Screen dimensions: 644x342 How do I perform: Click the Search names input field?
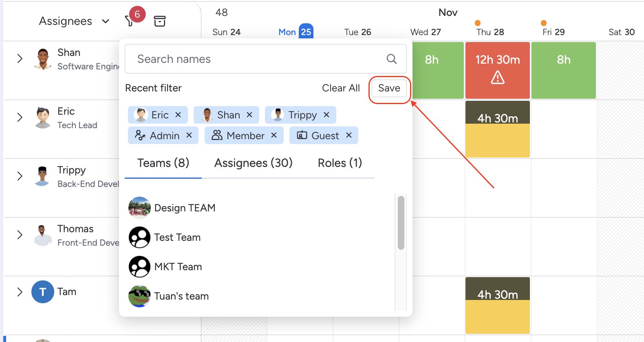tap(257, 59)
